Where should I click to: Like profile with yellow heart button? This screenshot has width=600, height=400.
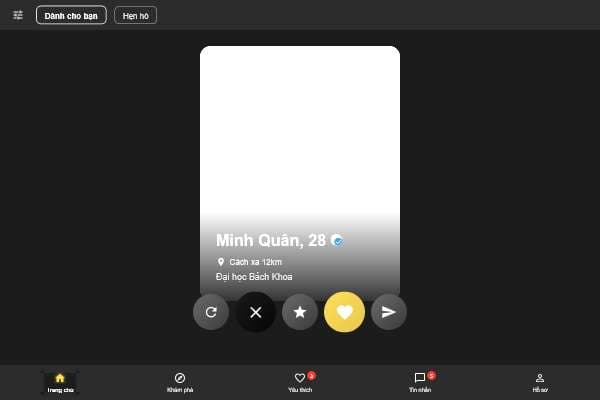coord(344,312)
